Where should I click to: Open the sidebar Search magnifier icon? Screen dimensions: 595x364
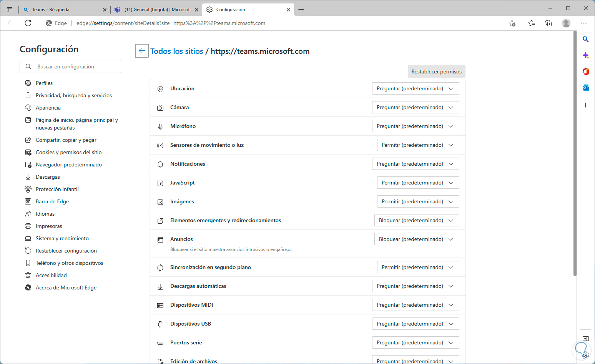pos(585,39)
